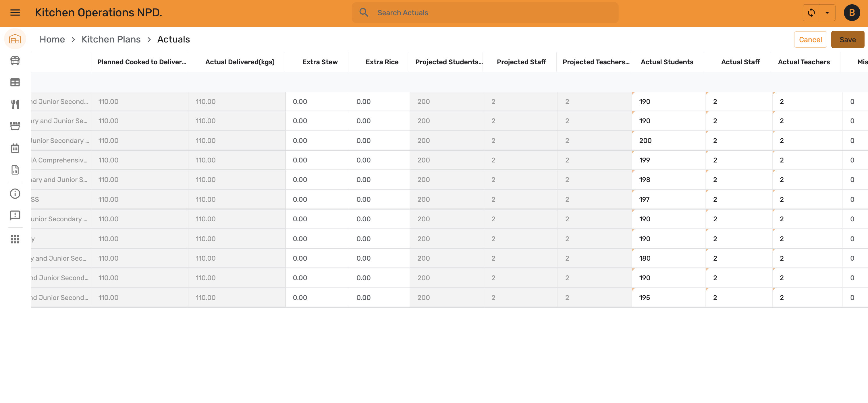Open the table grid sidebar icon

15,82
